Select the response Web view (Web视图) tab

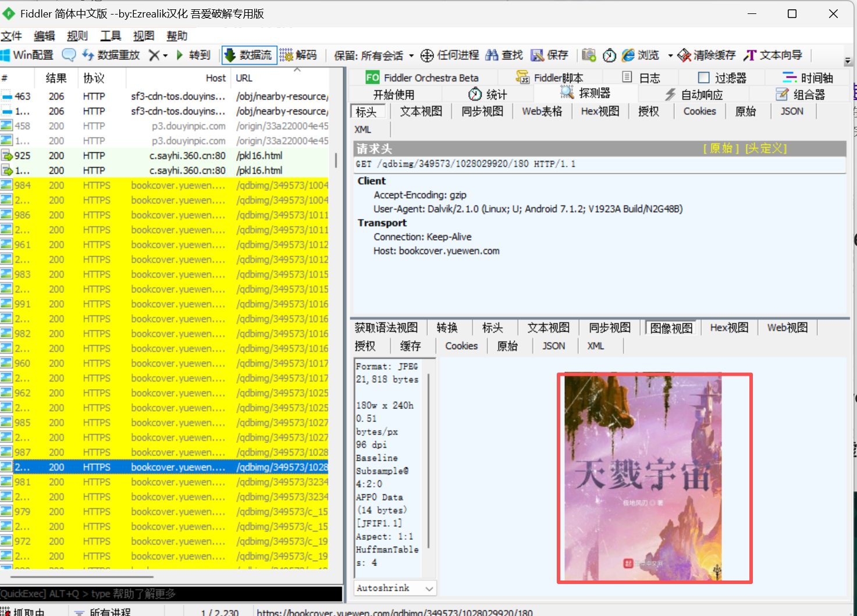coord(787,328)
